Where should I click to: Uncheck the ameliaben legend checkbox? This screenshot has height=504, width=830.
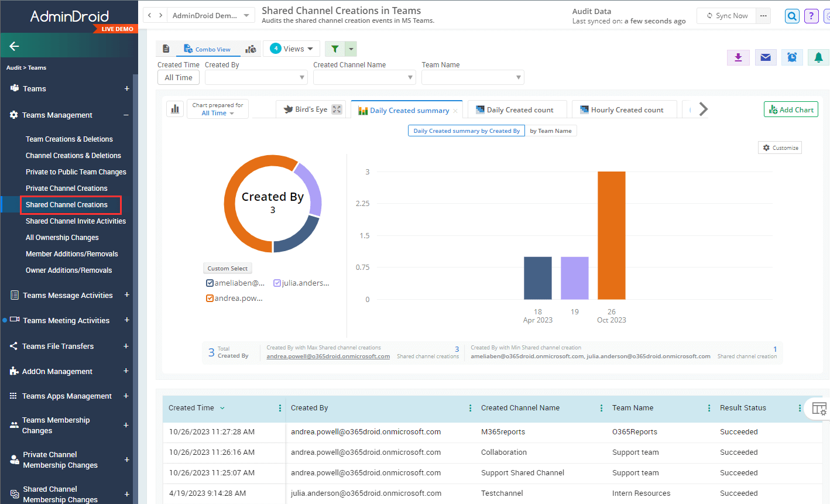(x=210, y=283)
